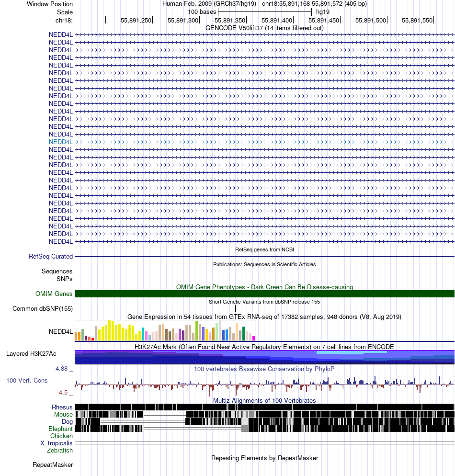This screenshot has width=455, height=476.
Task: Click the NEDD4L GTEx expression bar chart
Action: 165,330
